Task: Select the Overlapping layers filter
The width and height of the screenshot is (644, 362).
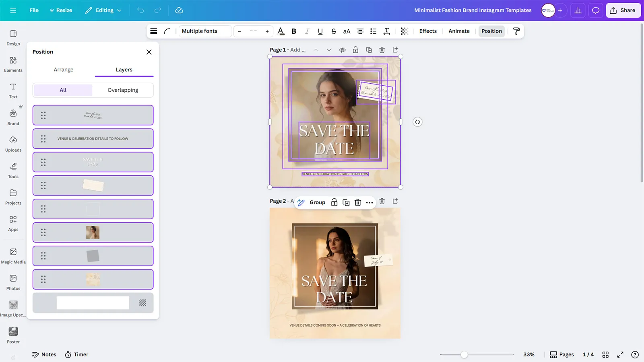Action: tap(123, 90)
